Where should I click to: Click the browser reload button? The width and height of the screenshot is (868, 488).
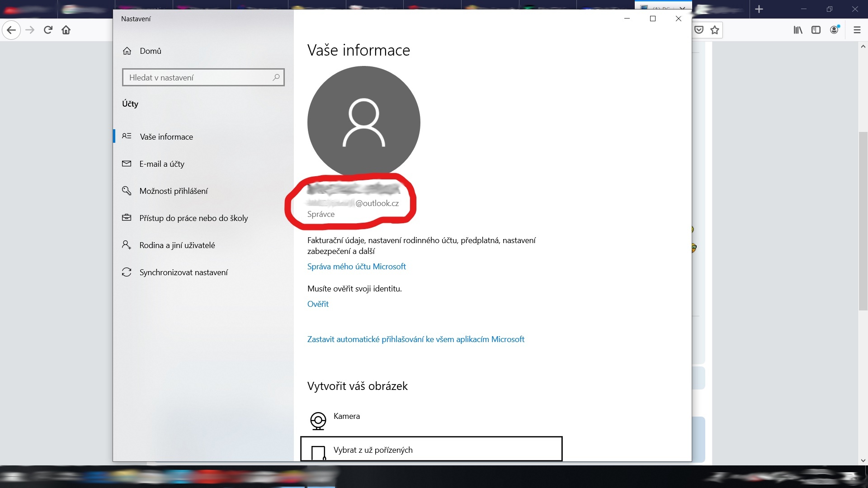(x=48, y=30)
